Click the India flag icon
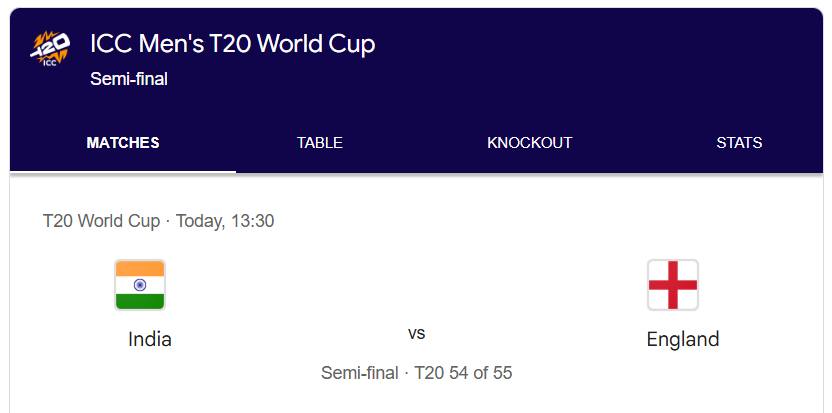The image size is (832, 413). [140, 285]
